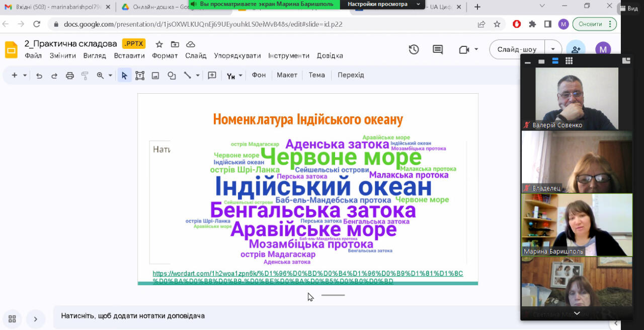Click the Фон toolbar button

pyautogui.click(x=259, y=75)
